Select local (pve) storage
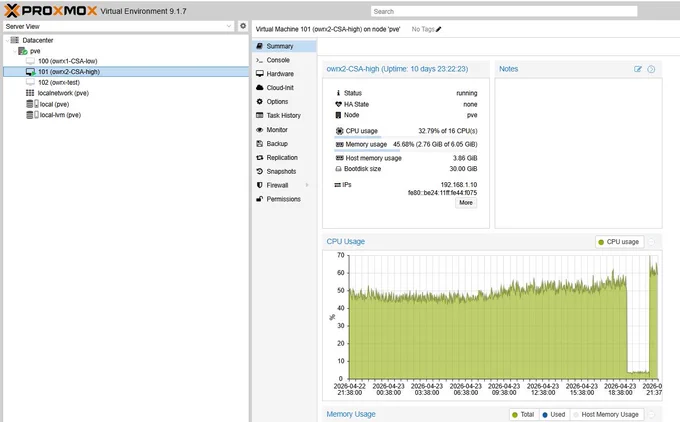 [54, 104]
